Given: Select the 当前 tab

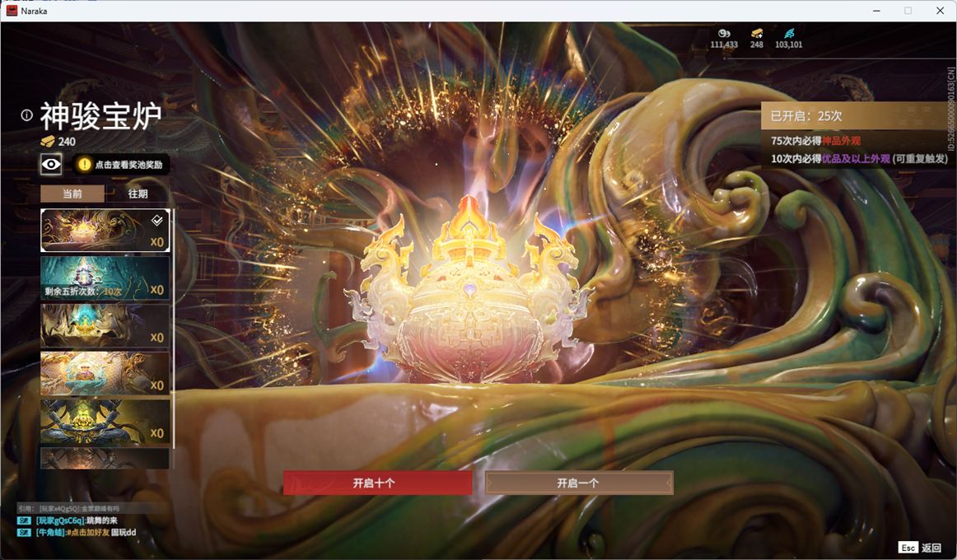Looking at the screenshot, I should pyautogui.click(x=72, y=194).
